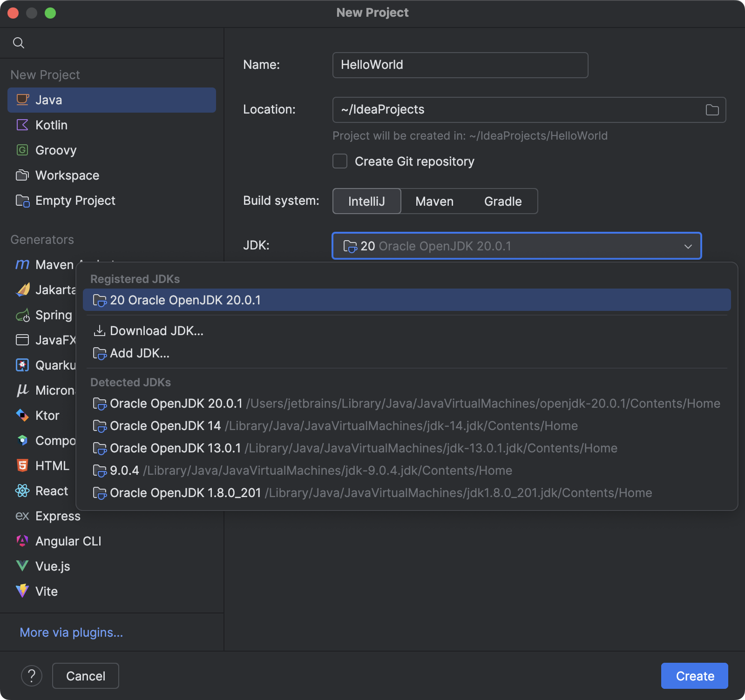Click the help question mark icon
The height and width of the screenshot is (700, 745).
(x=32, y=675)
